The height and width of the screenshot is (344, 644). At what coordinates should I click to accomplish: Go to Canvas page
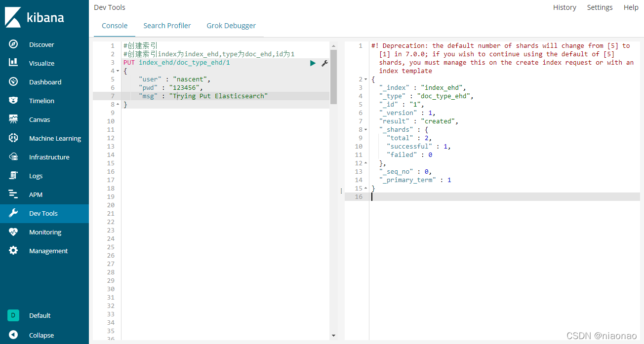40,119
